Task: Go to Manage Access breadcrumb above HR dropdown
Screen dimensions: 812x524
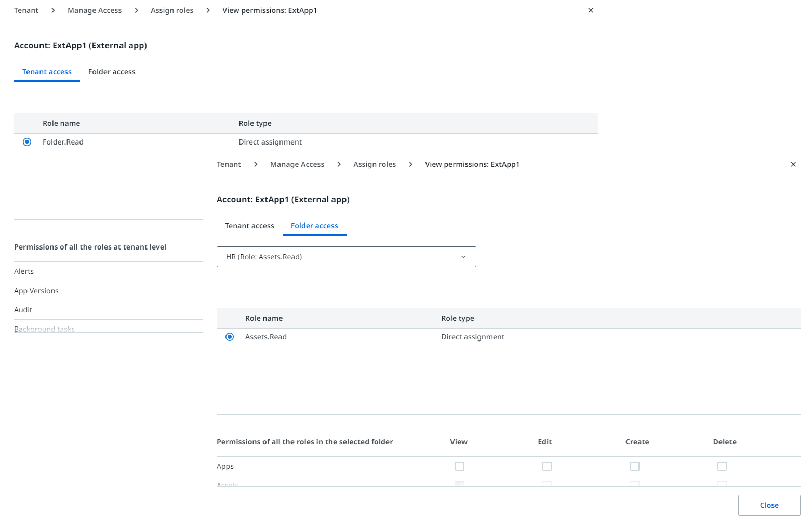Action: (297, 164)
